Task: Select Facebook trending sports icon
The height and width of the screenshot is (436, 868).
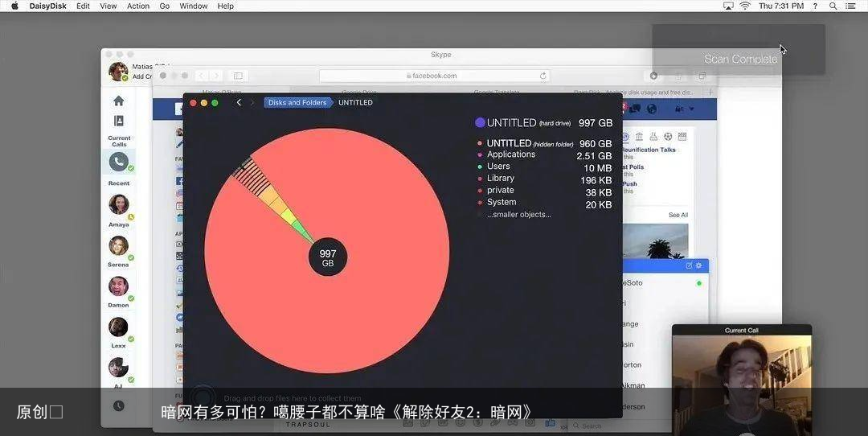Action: pos(668,136)
